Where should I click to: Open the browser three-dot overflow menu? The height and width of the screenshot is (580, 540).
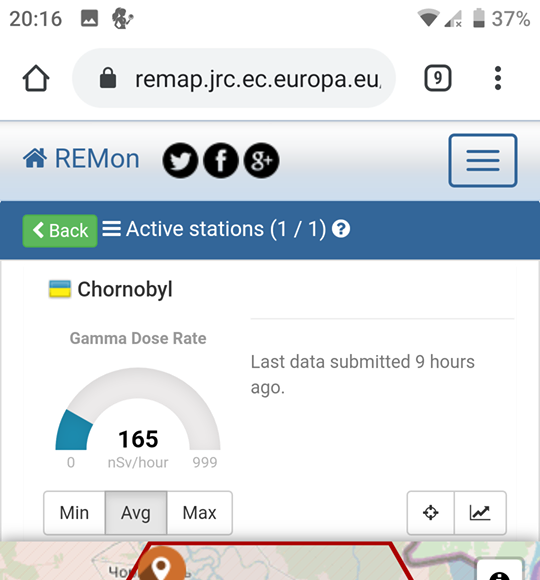pyautogui.click(x=498, y=78)
